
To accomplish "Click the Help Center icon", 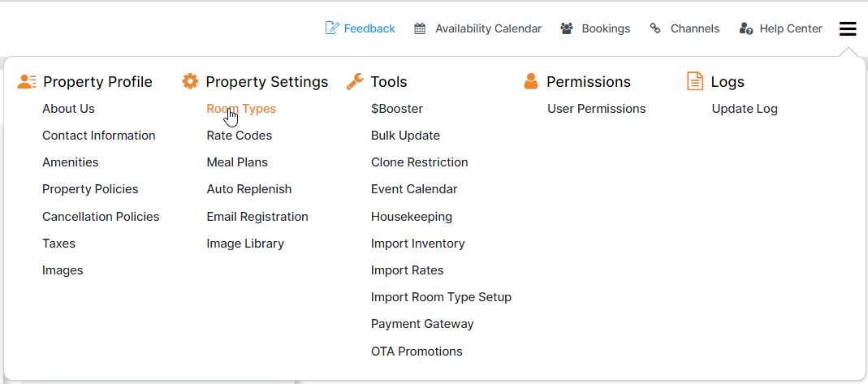I will pos(745,28).
